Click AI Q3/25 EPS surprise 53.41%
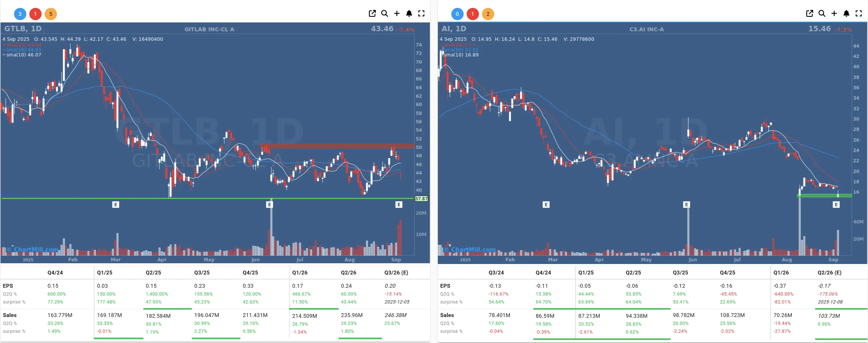Image resolution: width=868 pixels, height=343 pixels. pos(681,302)
